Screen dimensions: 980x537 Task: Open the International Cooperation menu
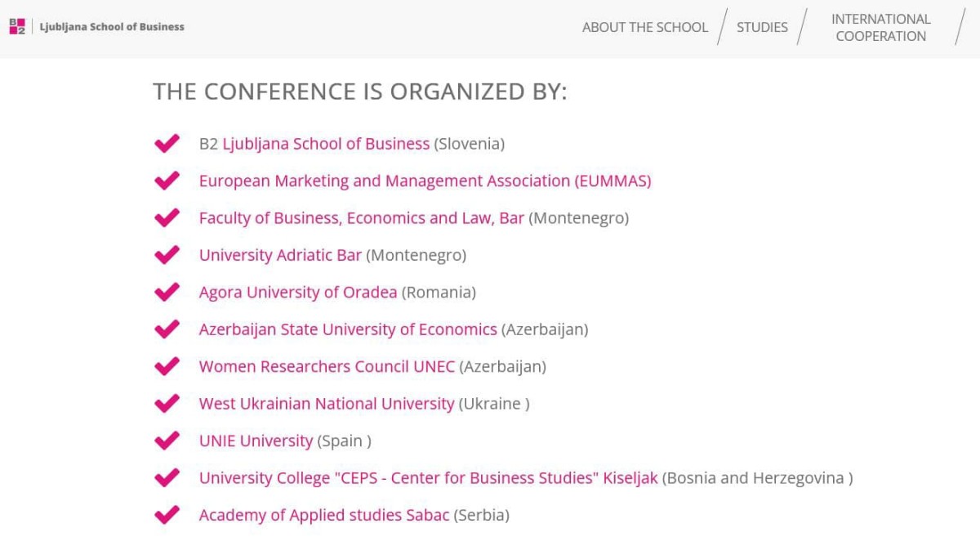point(880,27)
